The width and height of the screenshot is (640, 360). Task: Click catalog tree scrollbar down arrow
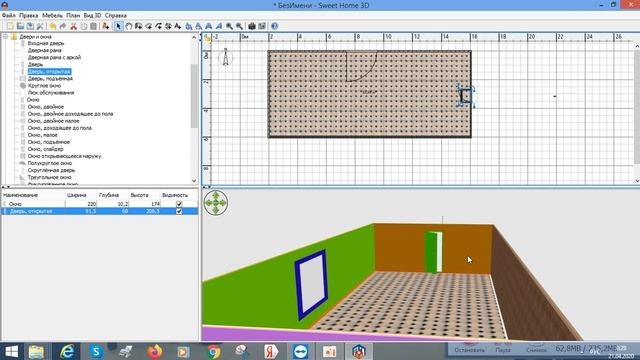pyautogui.click(x=194, y=180)
